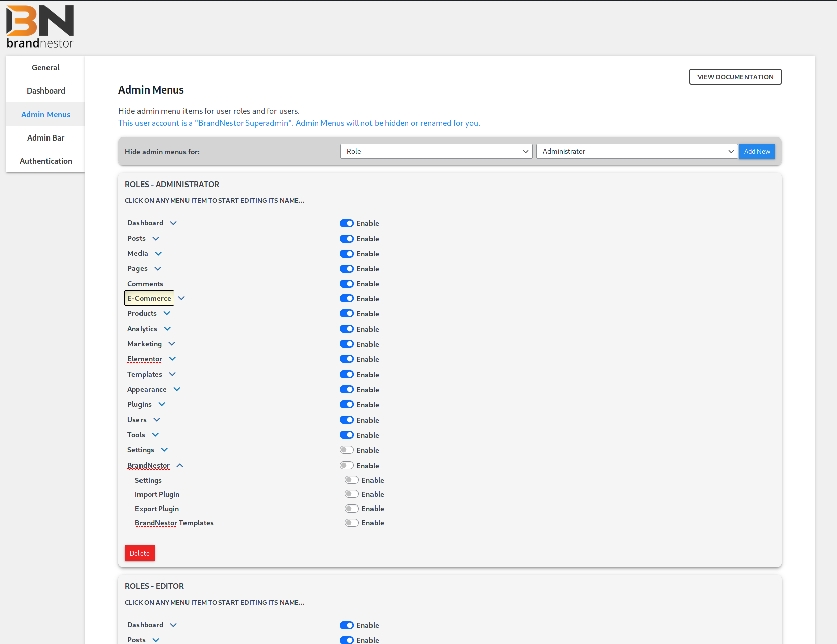Expand the Templates submenu chevron
Image resolution: width=837 pixels, height=644 pixels.
click(172, 374)
